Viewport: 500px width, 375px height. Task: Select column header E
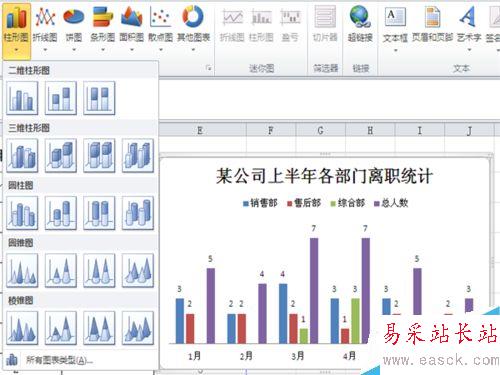(x=200, y=130)
